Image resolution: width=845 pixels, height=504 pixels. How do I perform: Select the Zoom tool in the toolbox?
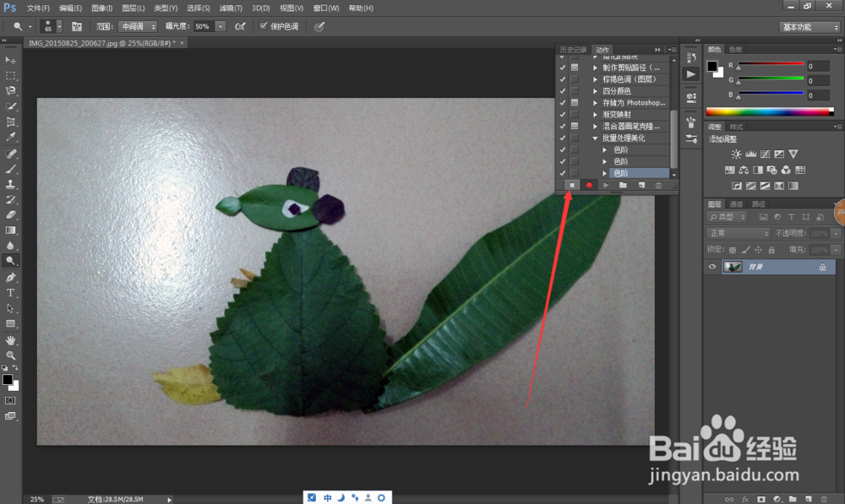pos(10,355)
